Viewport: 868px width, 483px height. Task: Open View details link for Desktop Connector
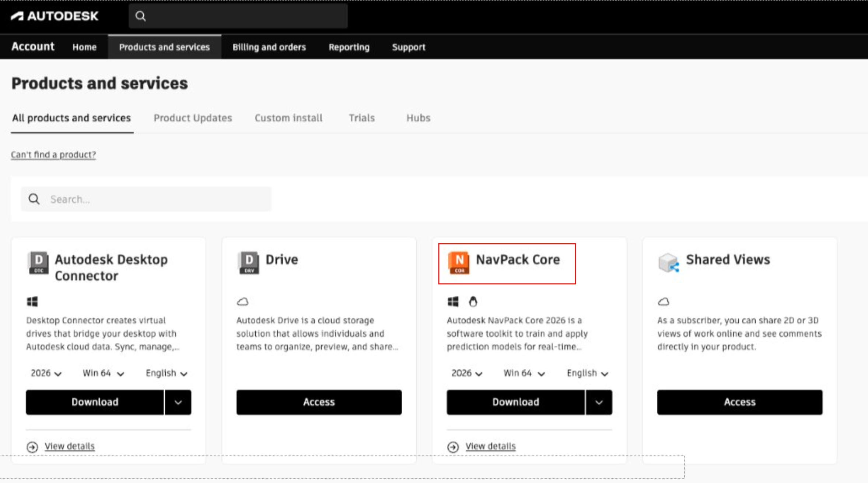(x=70, y=446)
